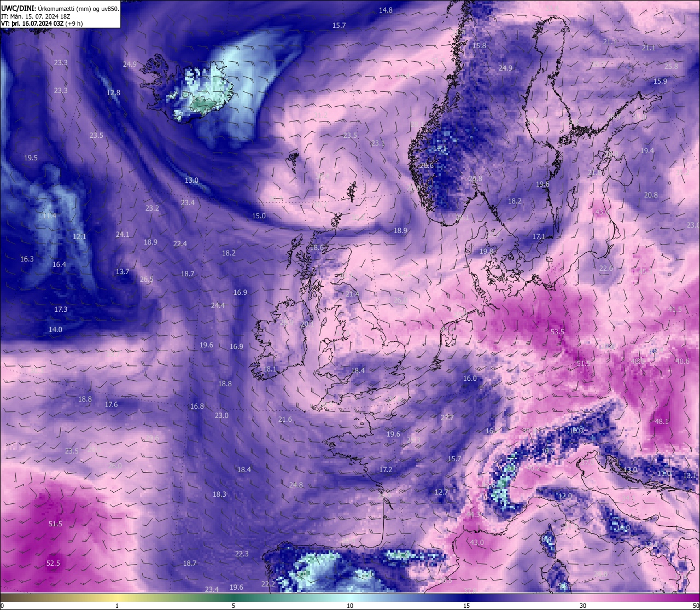Screen dimensions: 700x610
Task: Click the 19.5 value label
Action: 31,158
